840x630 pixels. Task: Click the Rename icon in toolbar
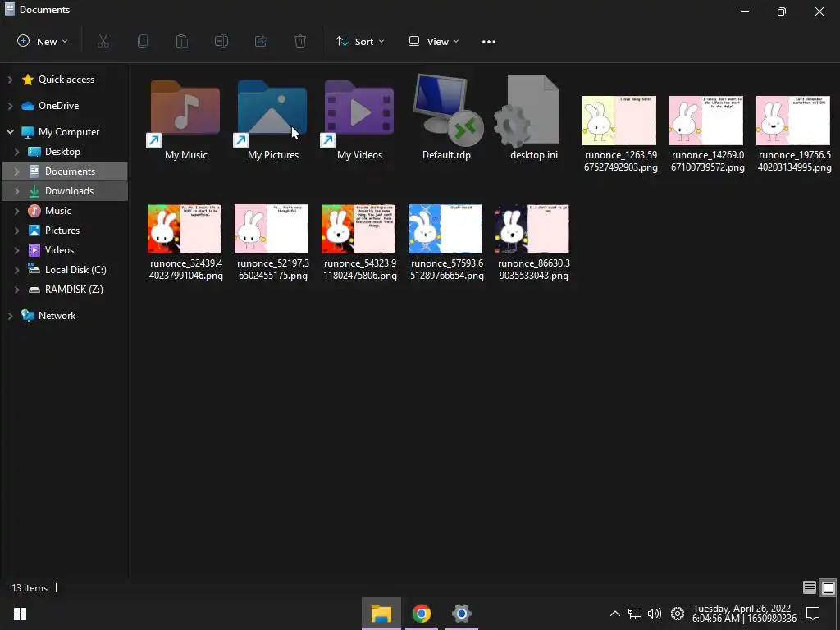point(221,41)
